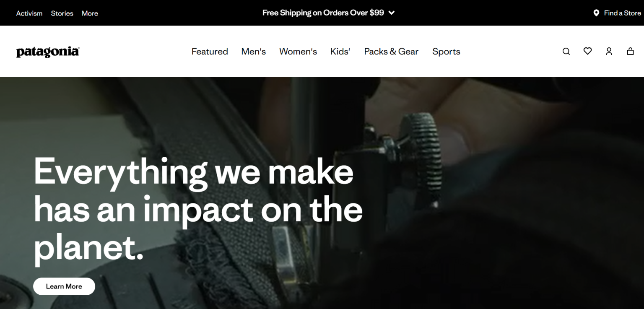The image size is (644, 309).
Task: Open the wishlist heart icon
Action: point(587,51)
